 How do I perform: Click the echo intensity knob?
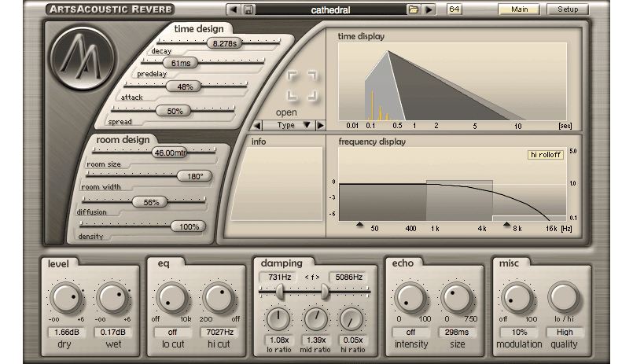410,299
